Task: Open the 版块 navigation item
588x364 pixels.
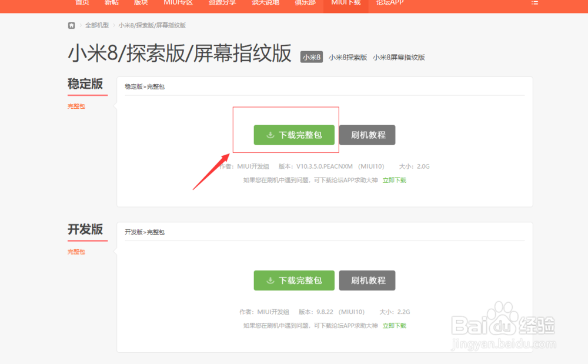Action: tap(141, 2)
